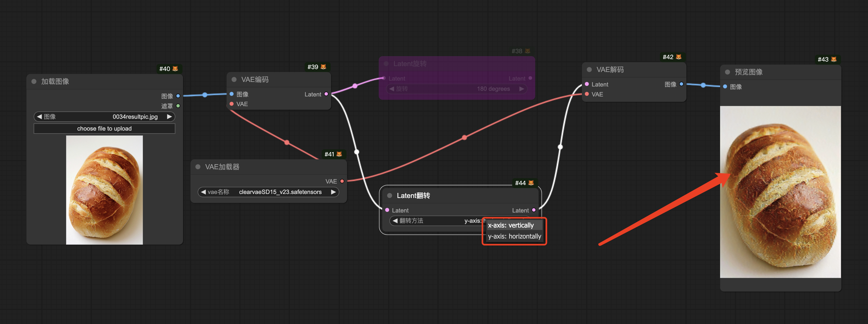
Task: Click fox badge icon on node #41
Action: pyautogui.click(x=339, y=154)
